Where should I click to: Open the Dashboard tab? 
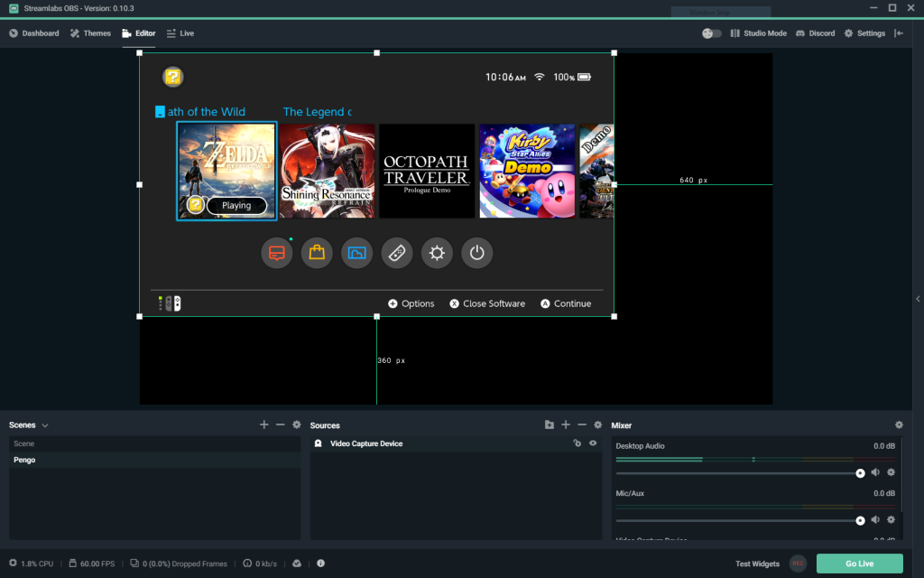coord(34,33)
